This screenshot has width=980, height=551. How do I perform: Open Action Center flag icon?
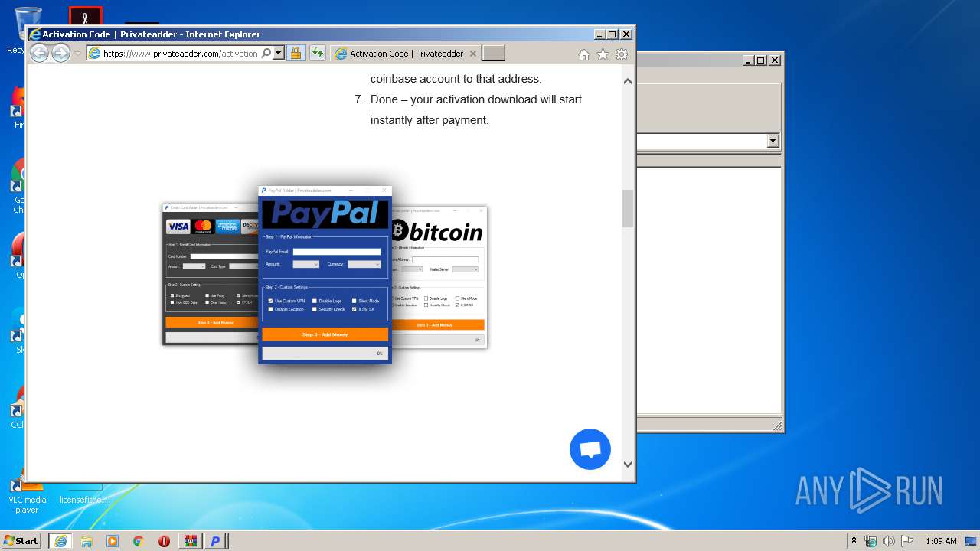[x=907, y=541]
